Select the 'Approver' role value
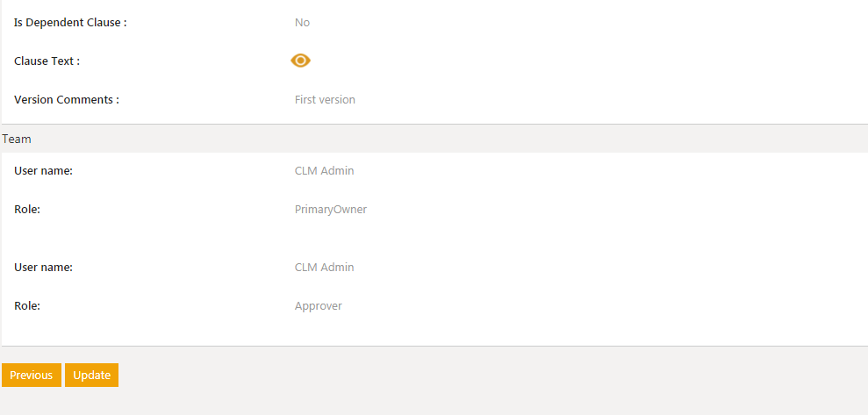 pos(318,305)
